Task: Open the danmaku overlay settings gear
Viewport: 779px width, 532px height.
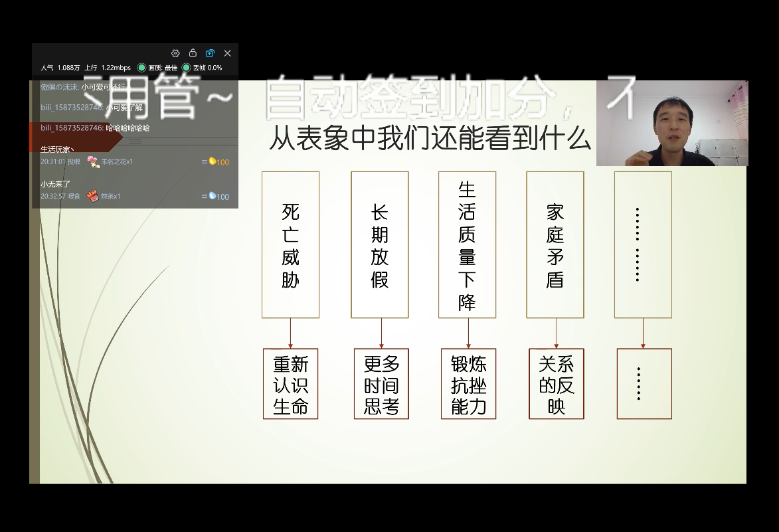Action: pos(175,53)
